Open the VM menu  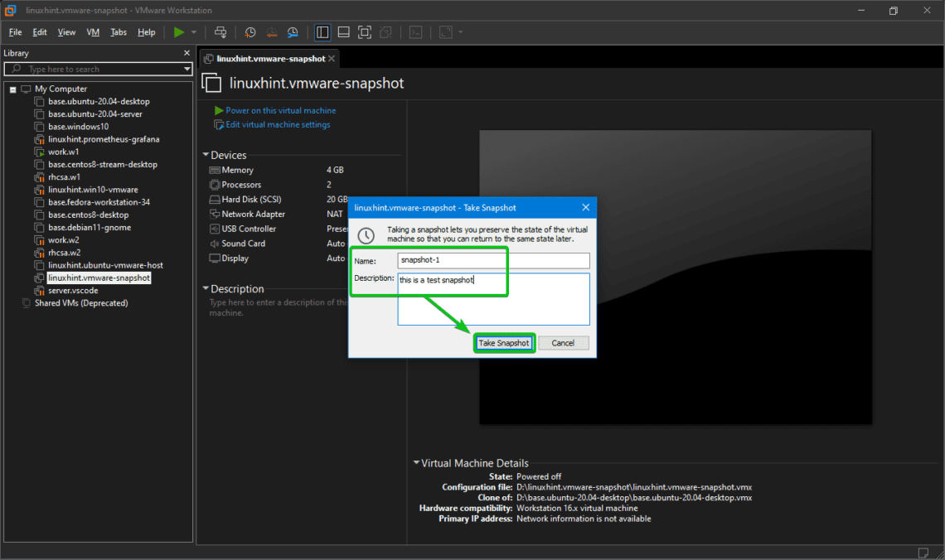[x=93, y=32]
